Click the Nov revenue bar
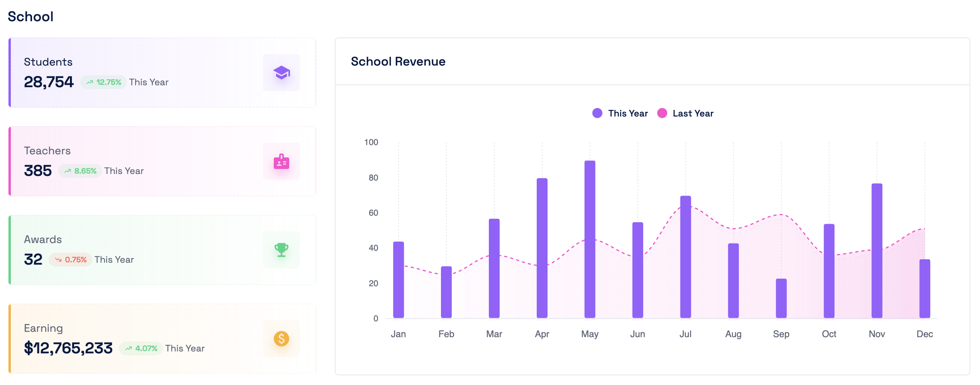980x385 pixels. coord(877,251)
